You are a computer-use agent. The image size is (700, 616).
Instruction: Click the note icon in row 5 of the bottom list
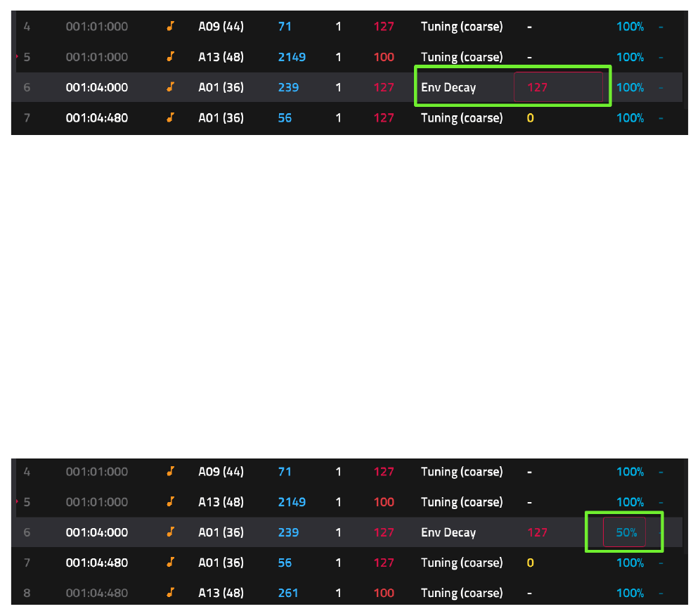[170, 501]
